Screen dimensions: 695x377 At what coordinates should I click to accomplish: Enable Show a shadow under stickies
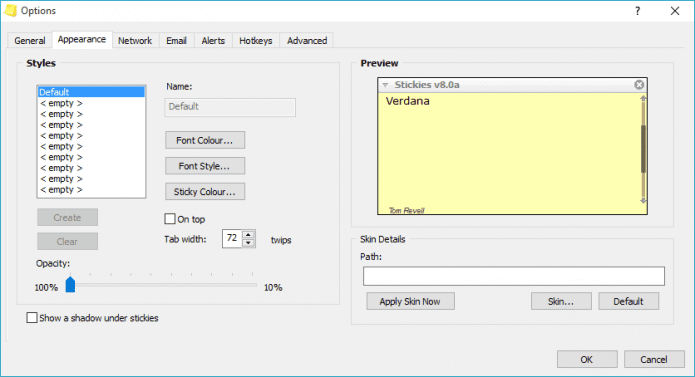(x=31, y=318)
